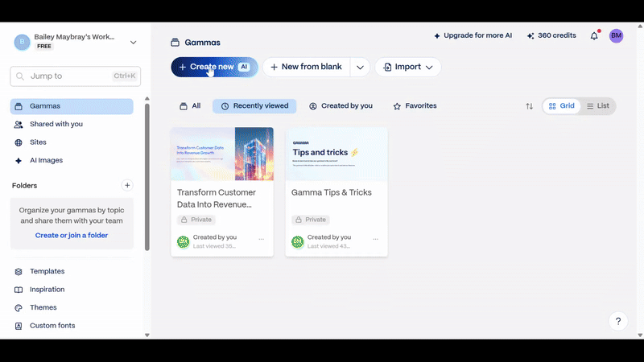Filter gammas by Favorites
Image resolution: width=644 pixels, height=362 pixels.
[415, 106]
